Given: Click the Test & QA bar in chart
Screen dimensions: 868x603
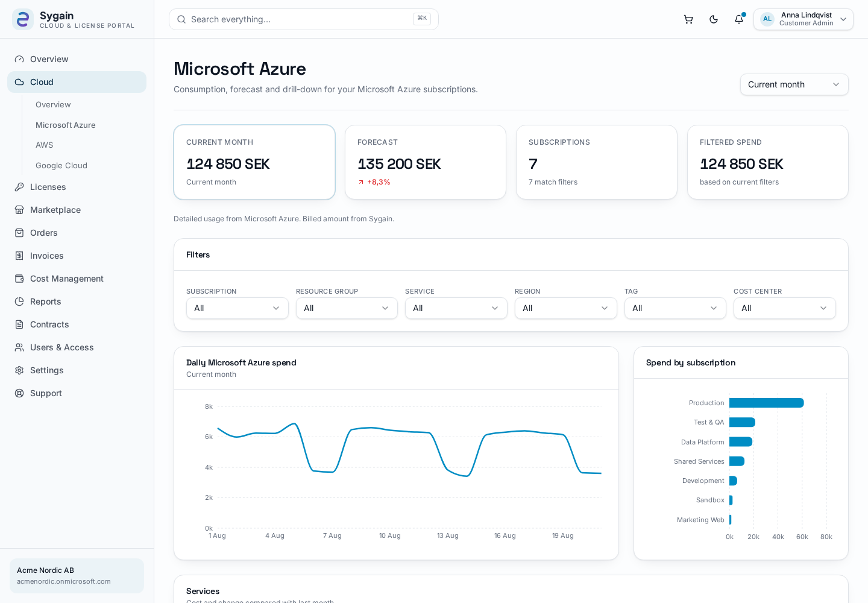Looking at the screenshot, I should point(742,422).
